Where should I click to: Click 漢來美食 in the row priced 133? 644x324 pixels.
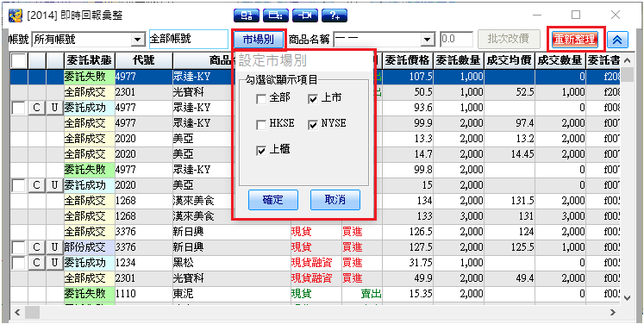[193, 216]
